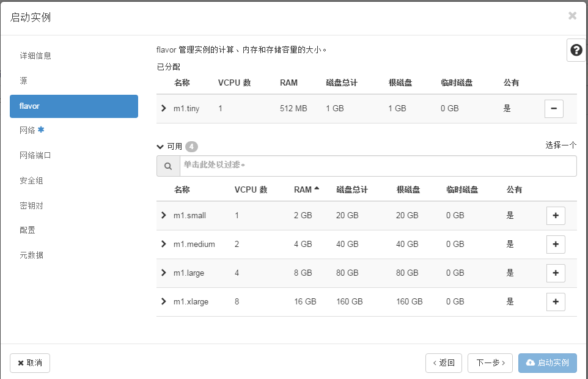Click the search magnifier icon in filter
Viewport: 588px width, 379px height.
click(168, 166)
